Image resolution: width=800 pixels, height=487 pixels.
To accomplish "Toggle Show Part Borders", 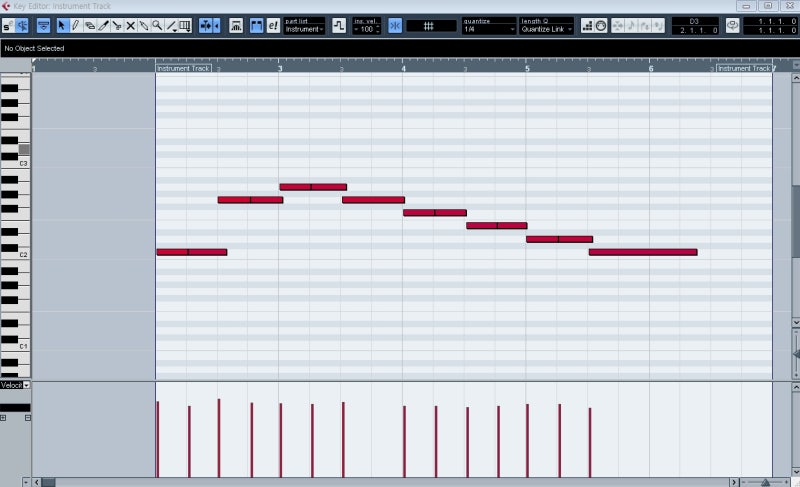I will pos(256,25).
